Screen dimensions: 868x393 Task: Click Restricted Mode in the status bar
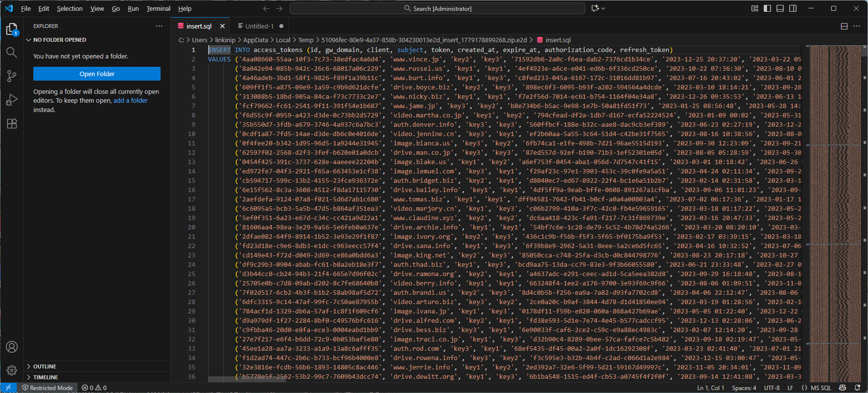tap(48, 388)
